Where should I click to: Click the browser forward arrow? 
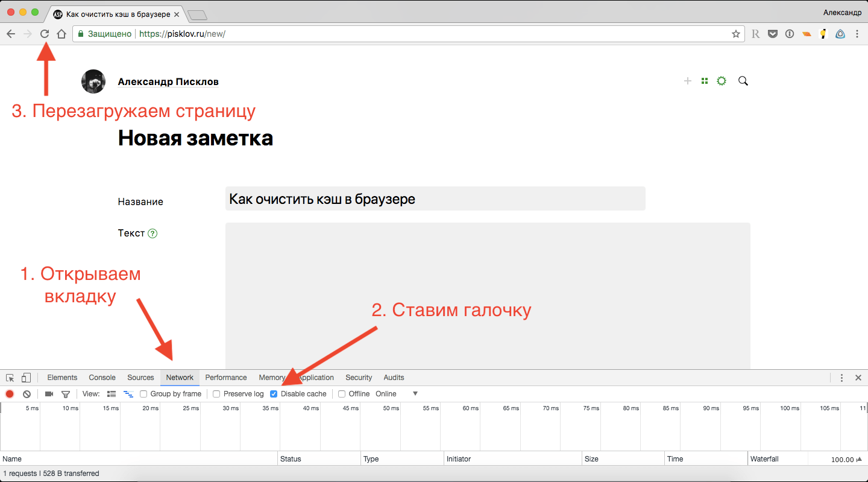click(x=28, y=34)
